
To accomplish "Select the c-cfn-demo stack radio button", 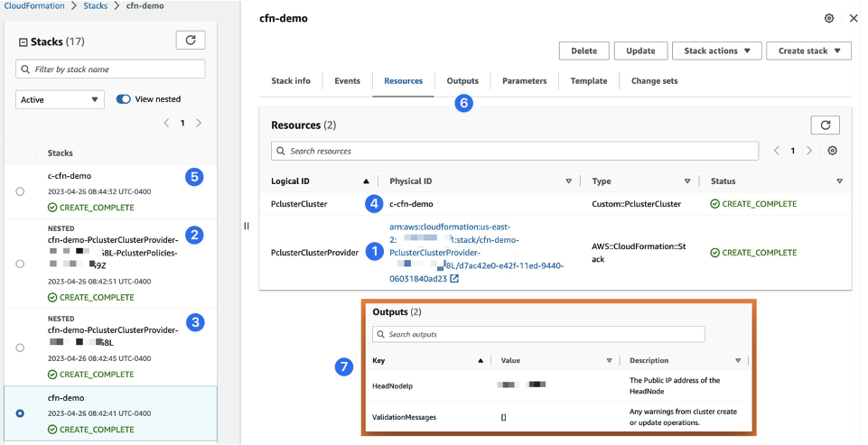I will pos(20,191).
